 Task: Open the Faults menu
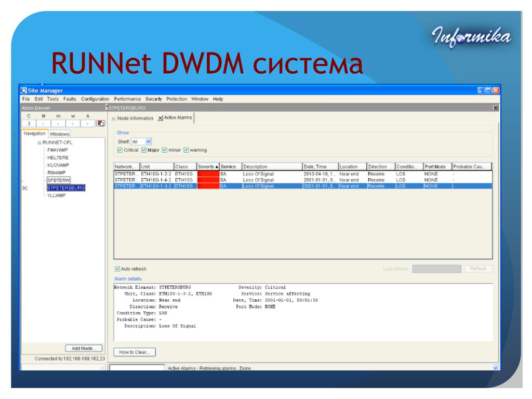[70, 99]
